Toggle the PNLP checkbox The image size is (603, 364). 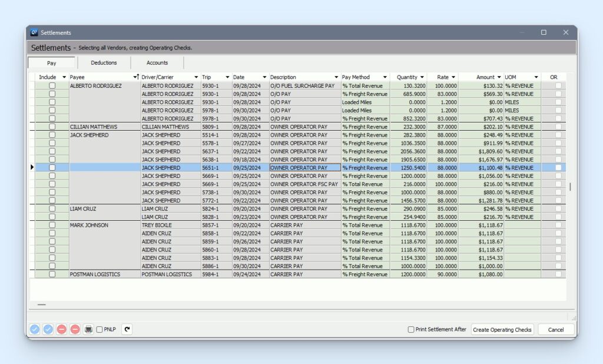pyautogui.click(x=100, y=329)
